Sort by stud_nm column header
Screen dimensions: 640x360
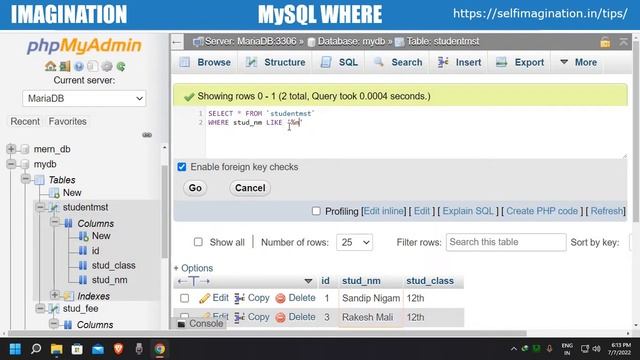(x=361, y=281)
